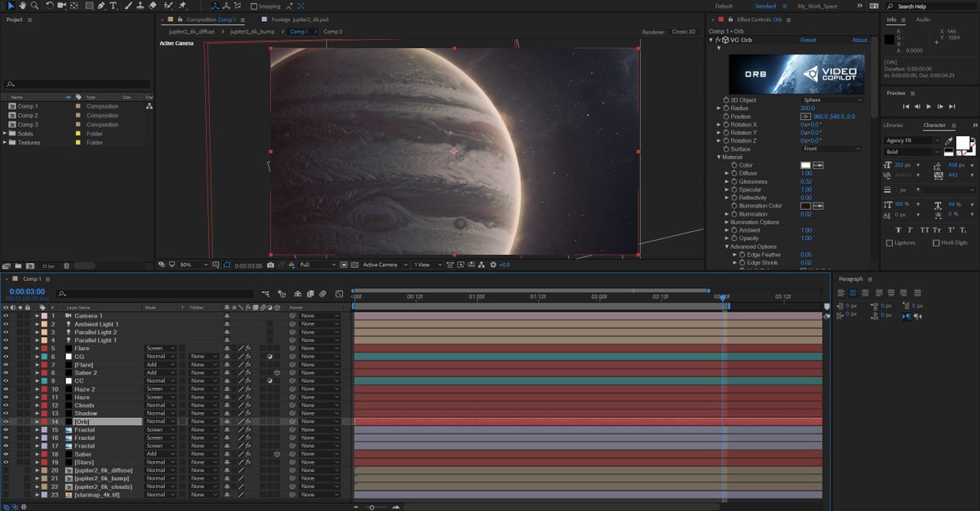Click the Character panel fill color swatch
The width and height of the screenshot is (980, 511).
pyautogui.click(x=963, y=143)
